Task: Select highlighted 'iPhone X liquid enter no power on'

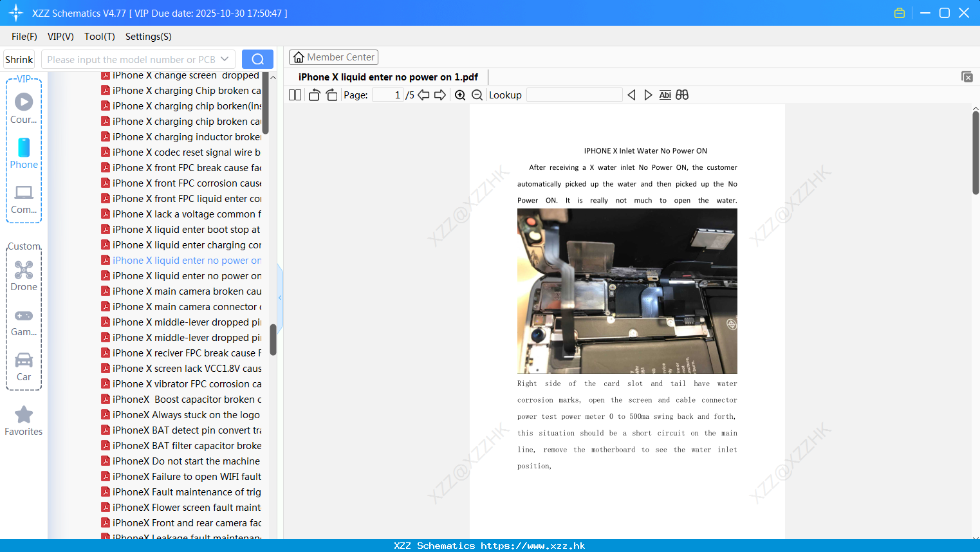Action: 181,261
